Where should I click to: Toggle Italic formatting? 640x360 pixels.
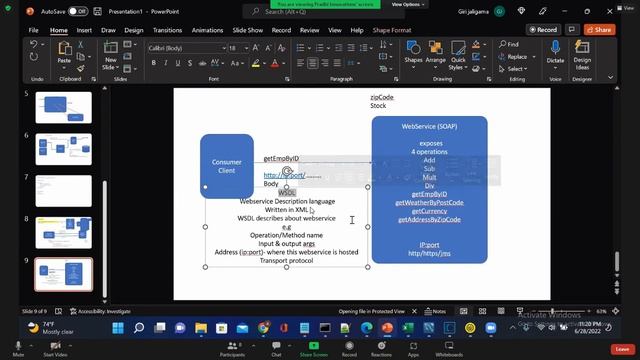click(x=166, y=63)
